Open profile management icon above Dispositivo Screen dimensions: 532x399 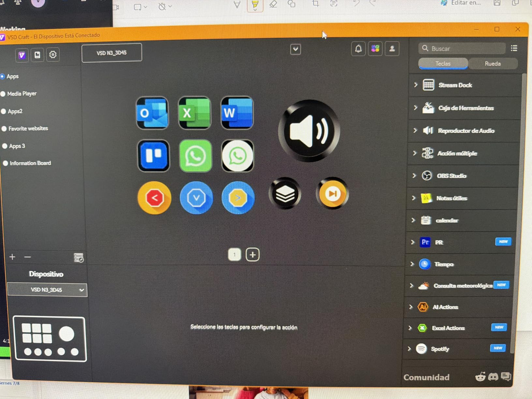point(79,258)
